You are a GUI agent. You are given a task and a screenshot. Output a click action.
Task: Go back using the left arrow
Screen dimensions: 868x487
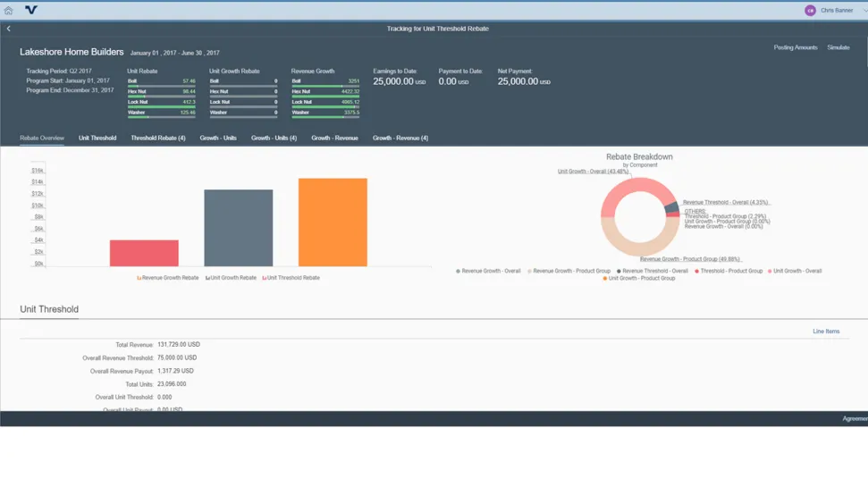tap(9, 29)
